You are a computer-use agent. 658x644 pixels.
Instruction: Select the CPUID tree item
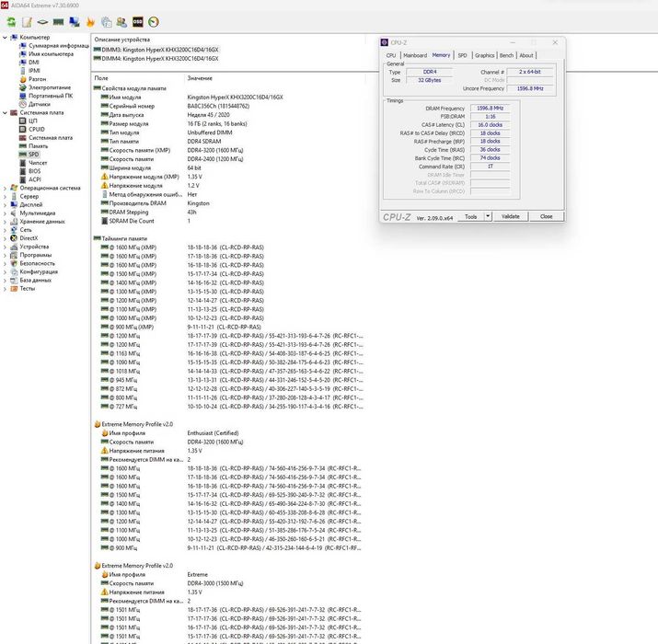(x=37, y=129)
